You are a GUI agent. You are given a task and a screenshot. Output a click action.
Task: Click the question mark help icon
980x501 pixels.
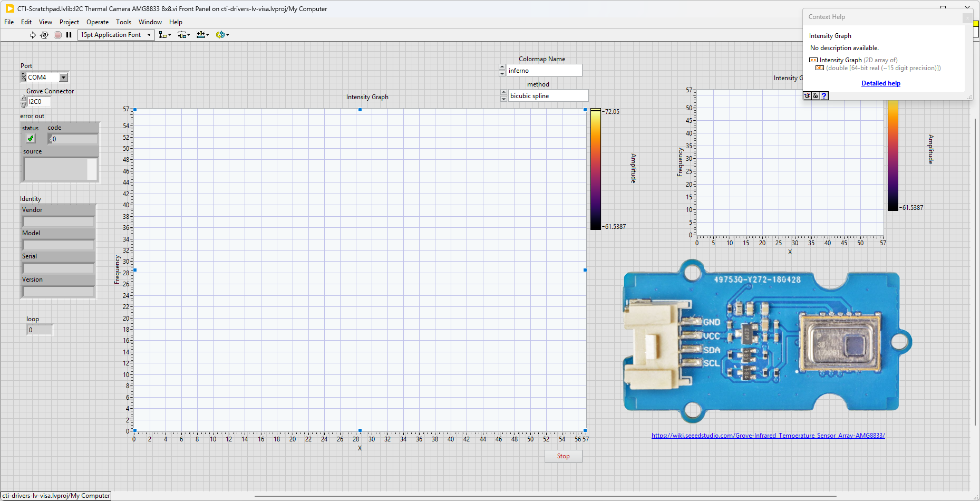tap(824, 95)
